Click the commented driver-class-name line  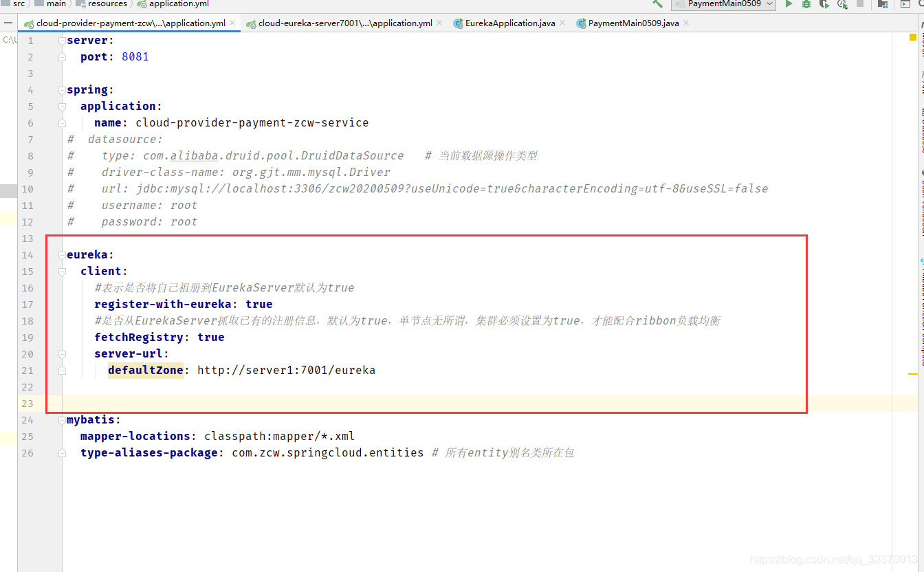click(228, 173)
